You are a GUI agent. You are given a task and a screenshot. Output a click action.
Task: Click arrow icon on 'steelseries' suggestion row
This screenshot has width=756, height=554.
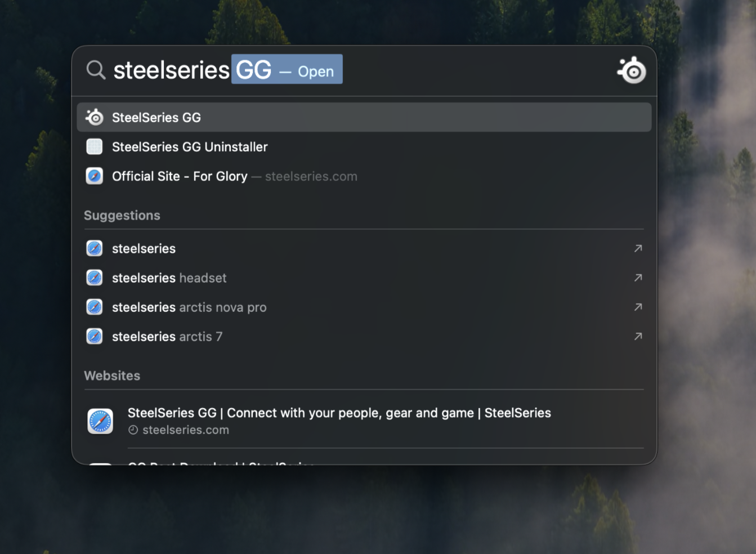coord(638,248)
